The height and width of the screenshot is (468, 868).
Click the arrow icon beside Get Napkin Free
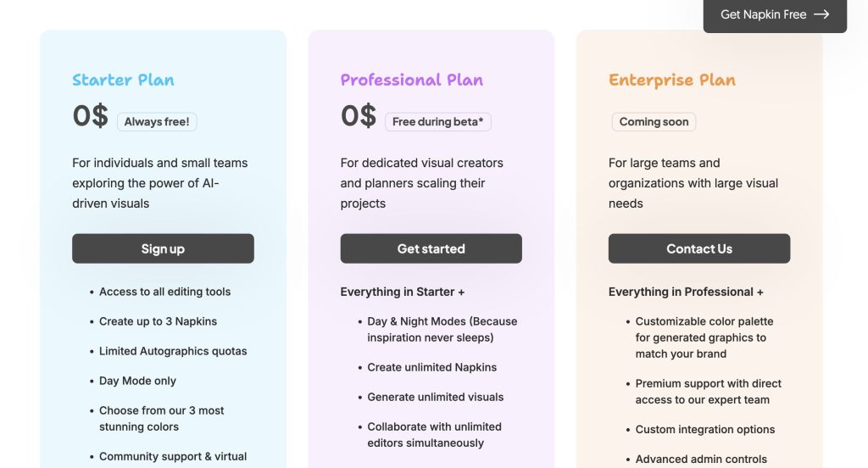tap(821, 14)
